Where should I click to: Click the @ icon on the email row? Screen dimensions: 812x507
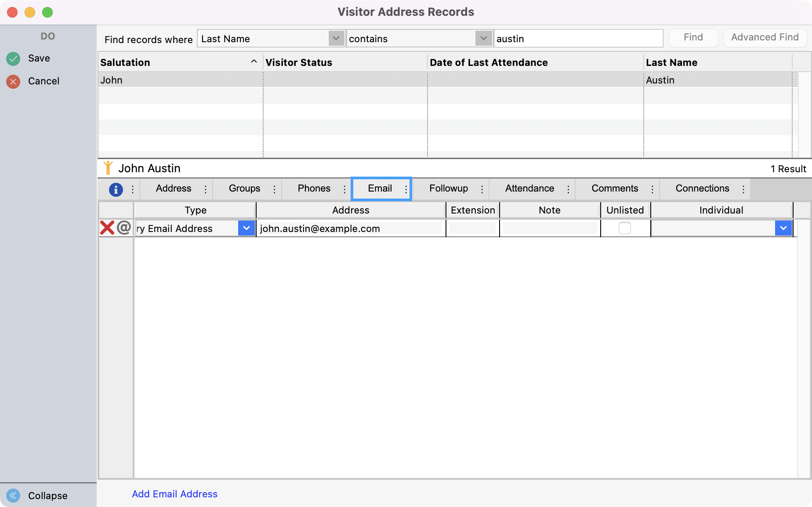point(124,228)
